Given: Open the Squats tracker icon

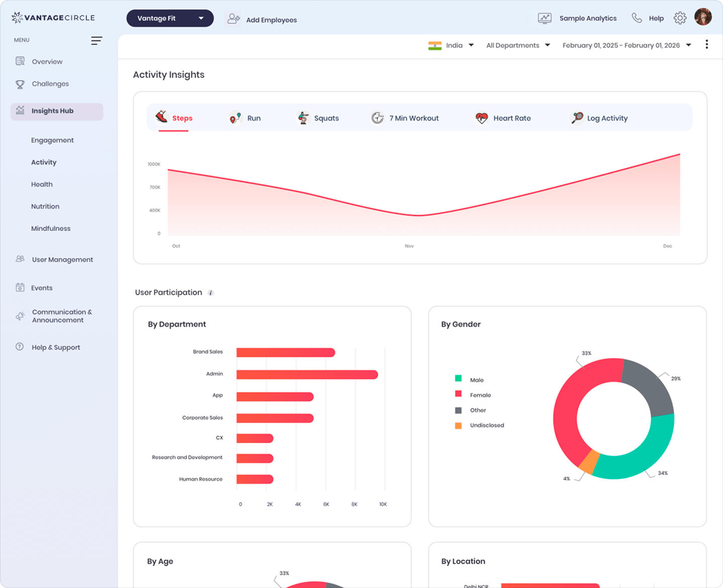Looking at the screenshot, I should tap(303, 117).
